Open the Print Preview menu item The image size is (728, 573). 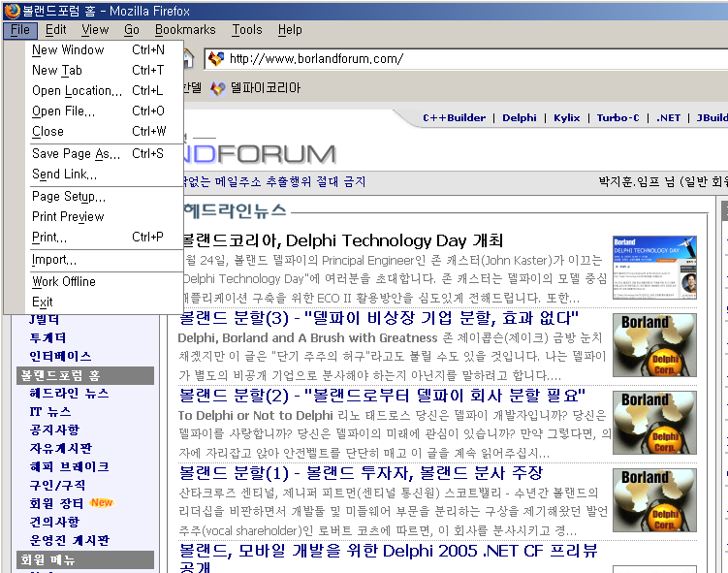(x=68, y=217)
